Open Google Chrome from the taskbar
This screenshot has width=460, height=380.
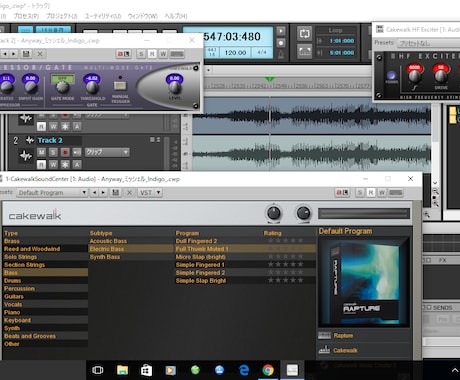point(268,370)
